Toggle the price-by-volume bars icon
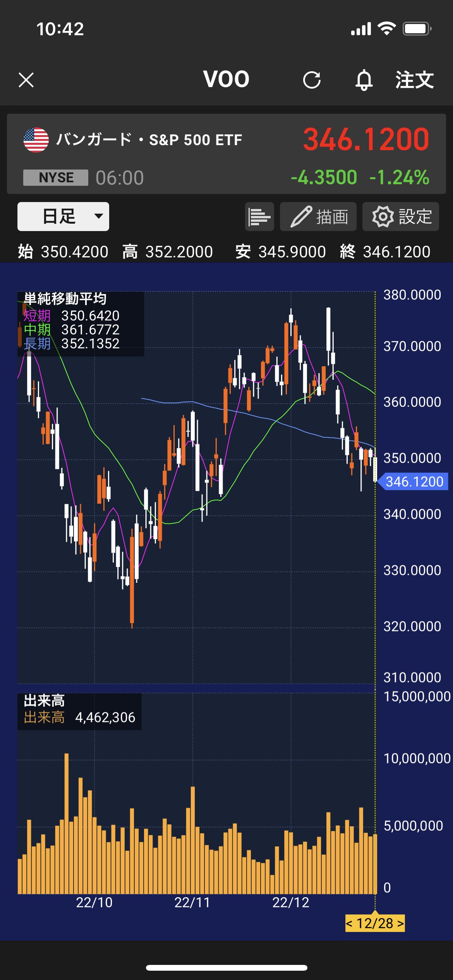This screenshot has width=453, height=980. click(259, 217)
